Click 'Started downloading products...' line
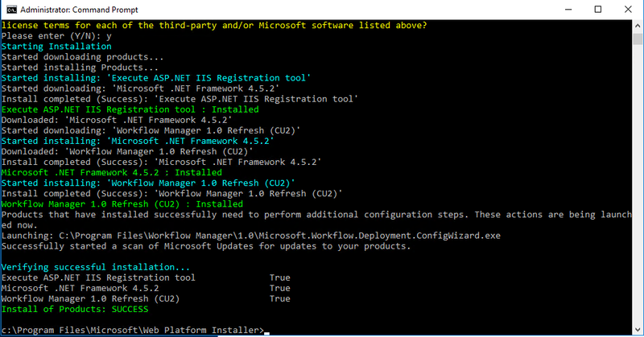Screen dimensions: 644x337 [x=83, y=56]
